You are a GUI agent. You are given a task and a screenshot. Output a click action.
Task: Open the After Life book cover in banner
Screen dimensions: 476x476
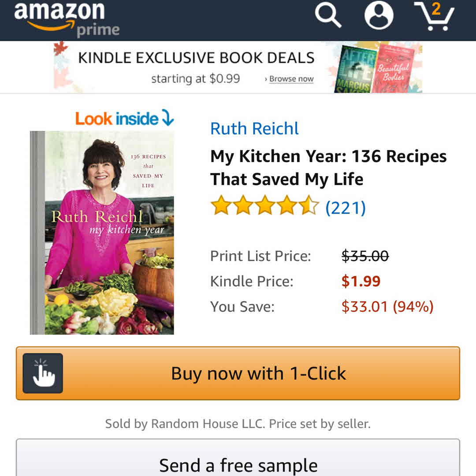(355, 69)
